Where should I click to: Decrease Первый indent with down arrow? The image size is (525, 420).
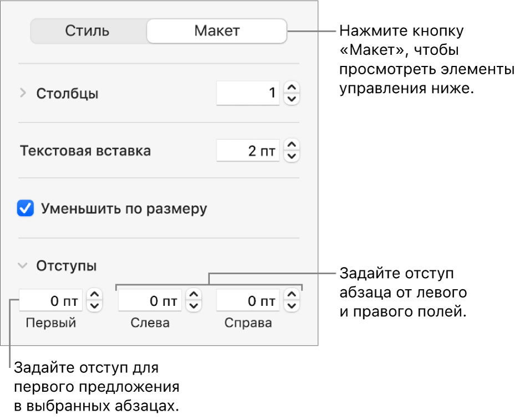95,306
